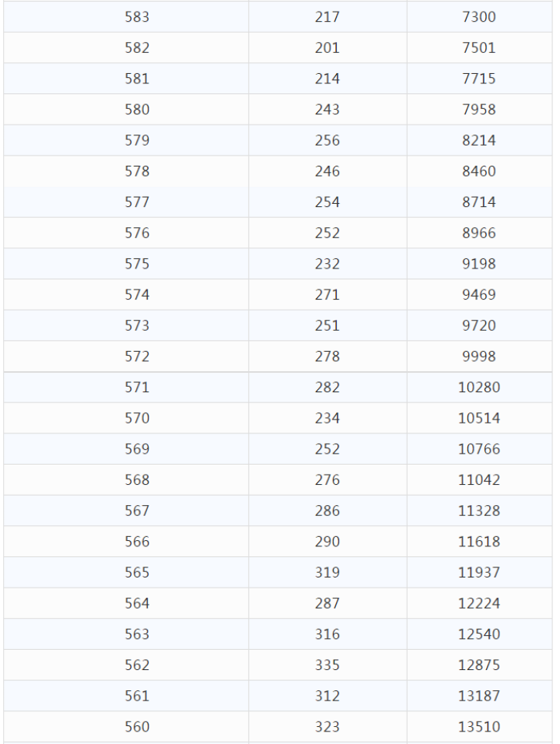Click the count cell 201

coord(327,47)
